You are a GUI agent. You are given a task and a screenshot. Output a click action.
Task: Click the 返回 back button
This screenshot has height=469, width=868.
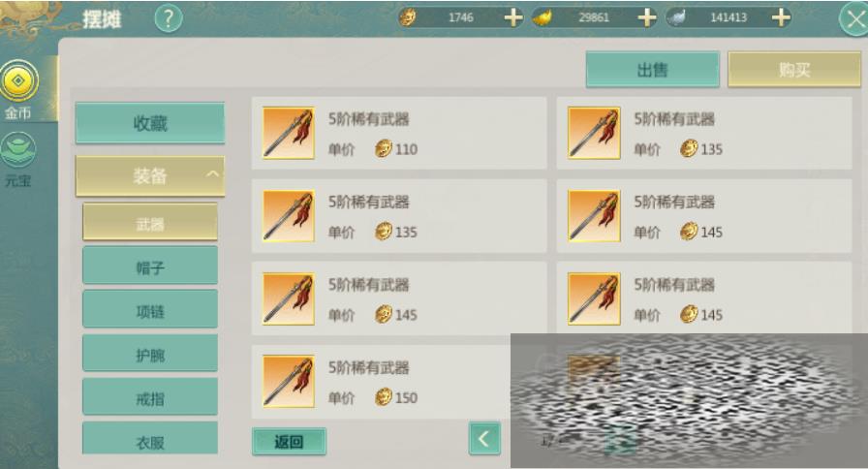click(x=289, y=441)
